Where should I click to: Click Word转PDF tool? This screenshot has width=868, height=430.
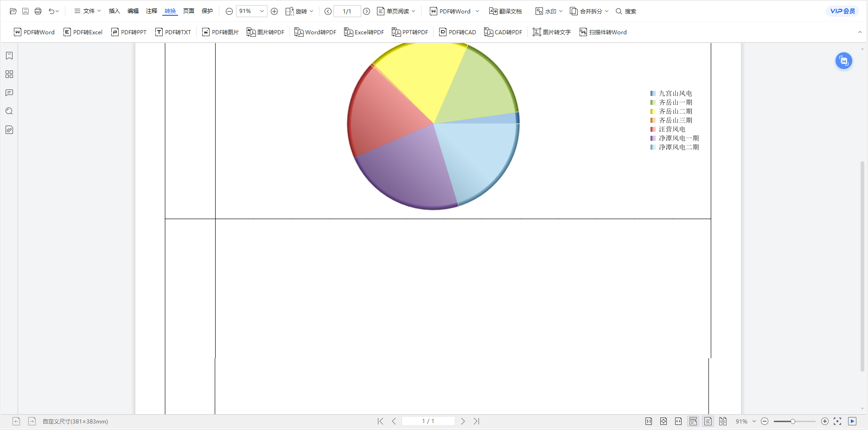click(315, 32)
